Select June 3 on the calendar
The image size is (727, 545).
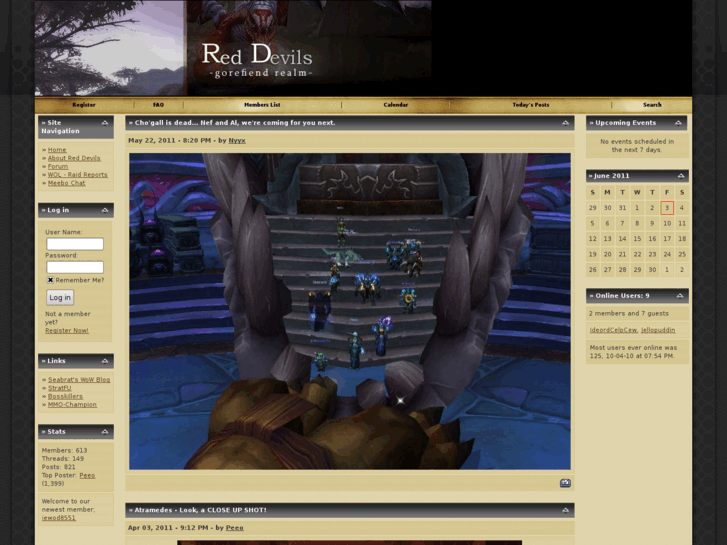click(667, 208)
